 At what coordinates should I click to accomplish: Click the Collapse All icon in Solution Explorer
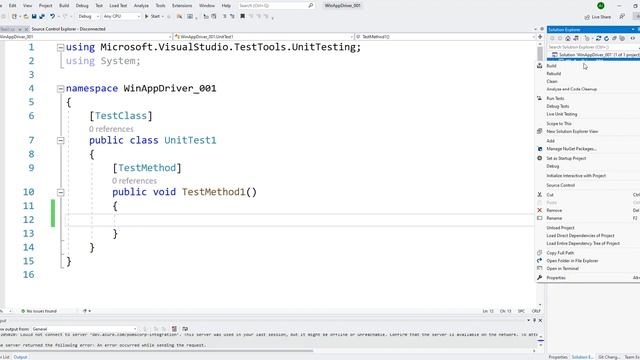click(614, 38)
